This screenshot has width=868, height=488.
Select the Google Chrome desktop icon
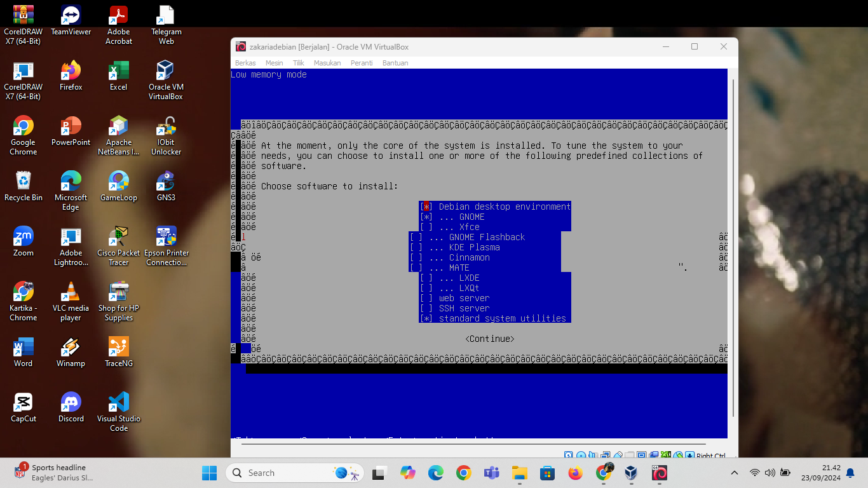(24, 136)
